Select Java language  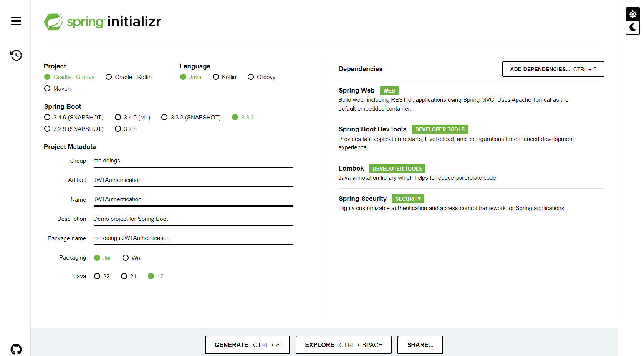[191, 77]
